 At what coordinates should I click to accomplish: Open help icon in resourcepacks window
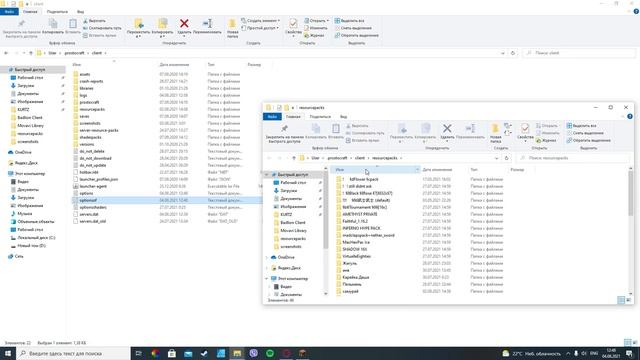[630, 116]
